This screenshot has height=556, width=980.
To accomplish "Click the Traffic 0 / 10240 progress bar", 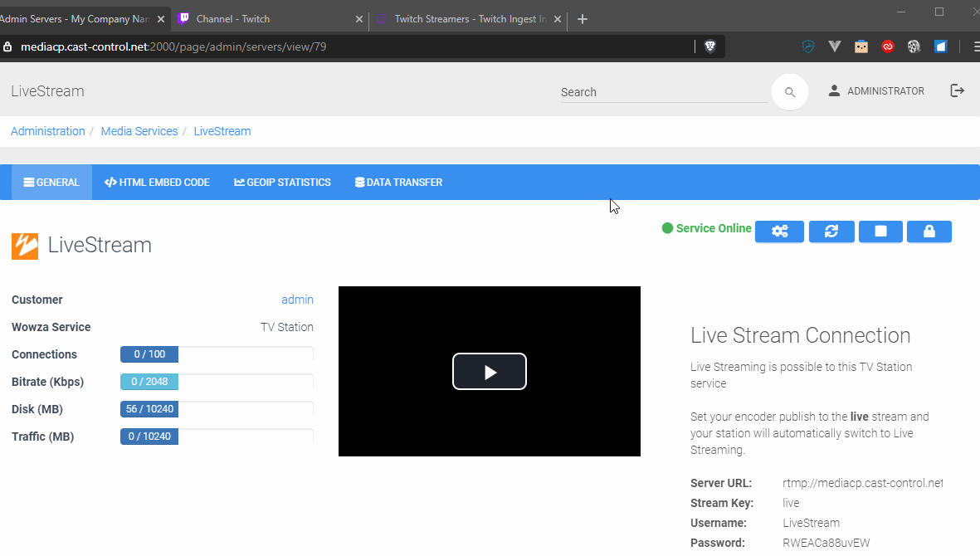I will (x=217, y=437).
